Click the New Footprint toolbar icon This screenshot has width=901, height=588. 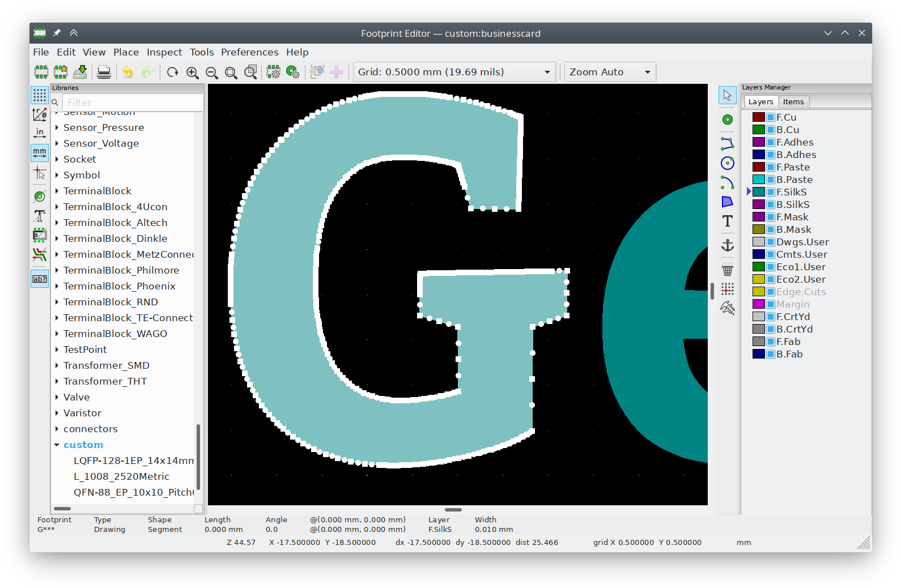(41, 72)
